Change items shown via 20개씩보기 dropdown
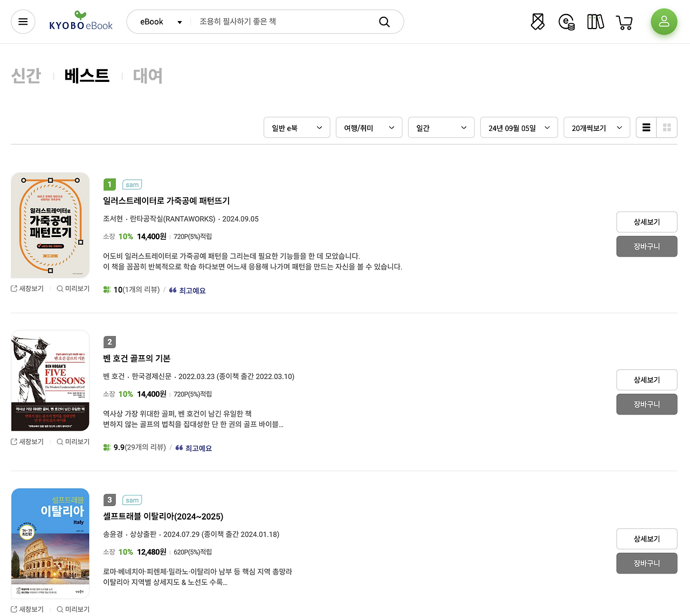Screen dimensions: 690x616 596,127
